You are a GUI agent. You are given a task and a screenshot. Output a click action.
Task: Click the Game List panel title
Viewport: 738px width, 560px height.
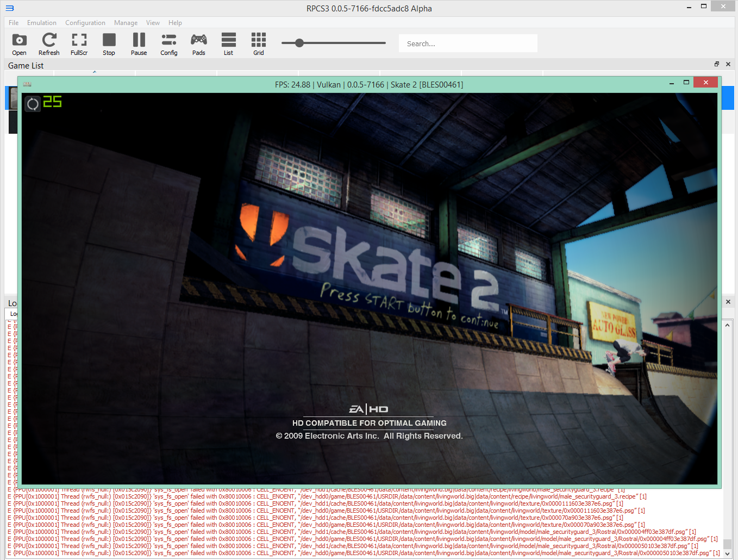point(26,65)
